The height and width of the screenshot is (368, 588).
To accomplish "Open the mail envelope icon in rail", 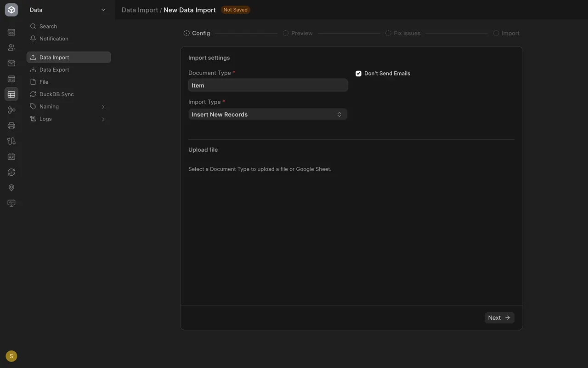I will coord(11,63).
